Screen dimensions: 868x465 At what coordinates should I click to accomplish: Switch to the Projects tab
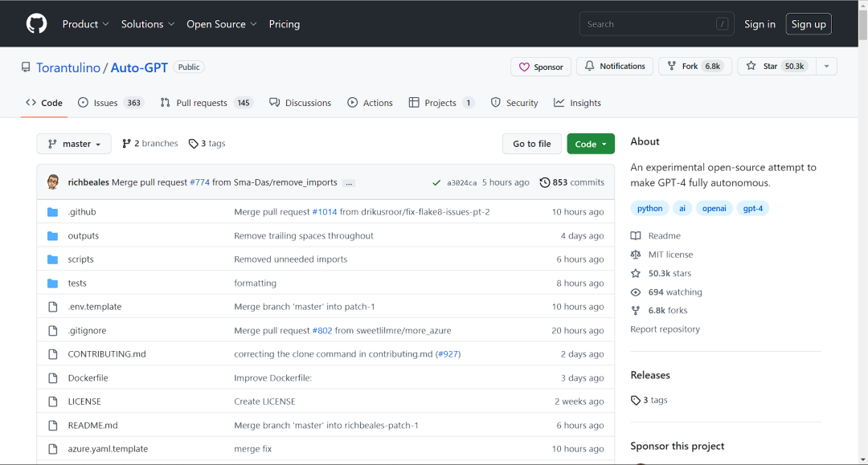441,103
